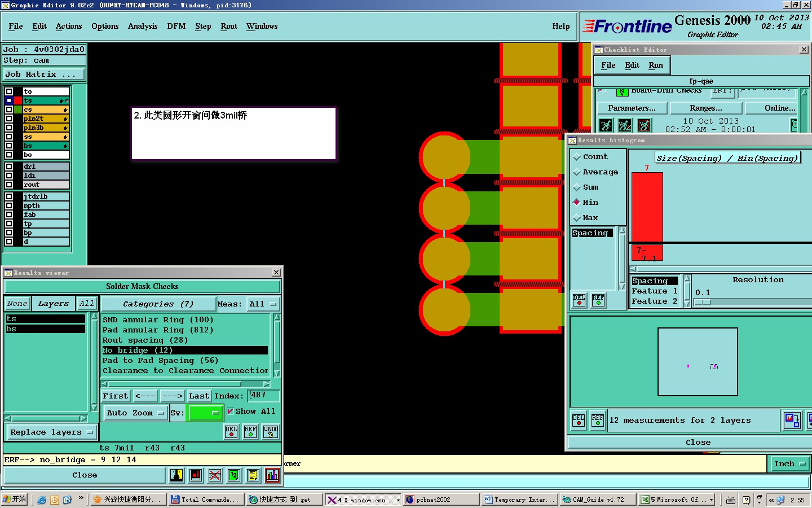
Task: Click the DEL icon in Results viewer
Action: (x=231, y=432)
